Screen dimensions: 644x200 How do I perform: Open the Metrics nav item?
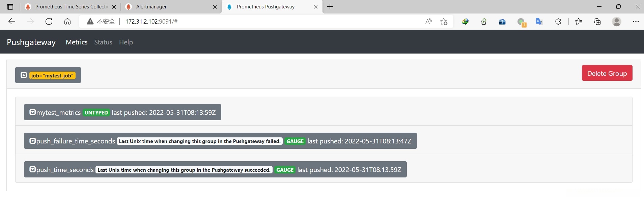tap(77, 42)
